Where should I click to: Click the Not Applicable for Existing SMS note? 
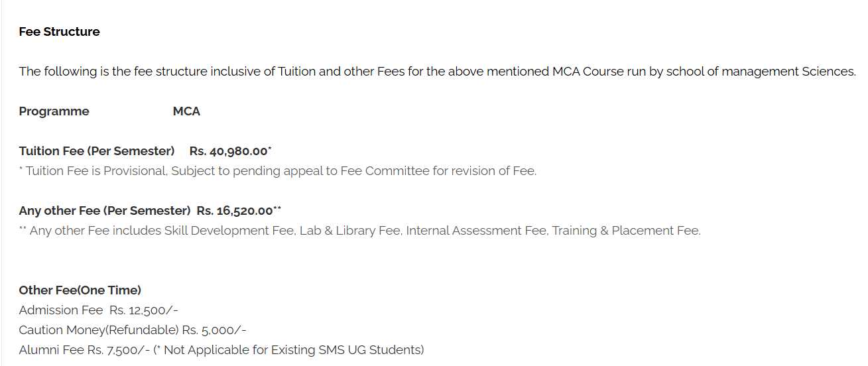[292, 350]
